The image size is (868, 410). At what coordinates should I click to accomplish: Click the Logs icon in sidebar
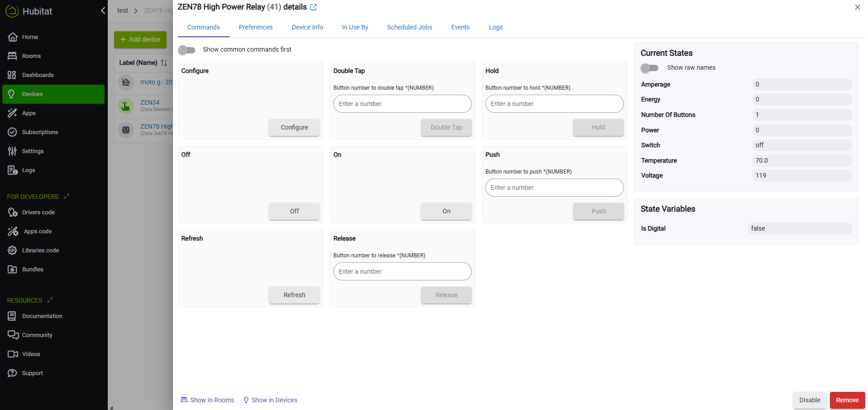(13, 170)
